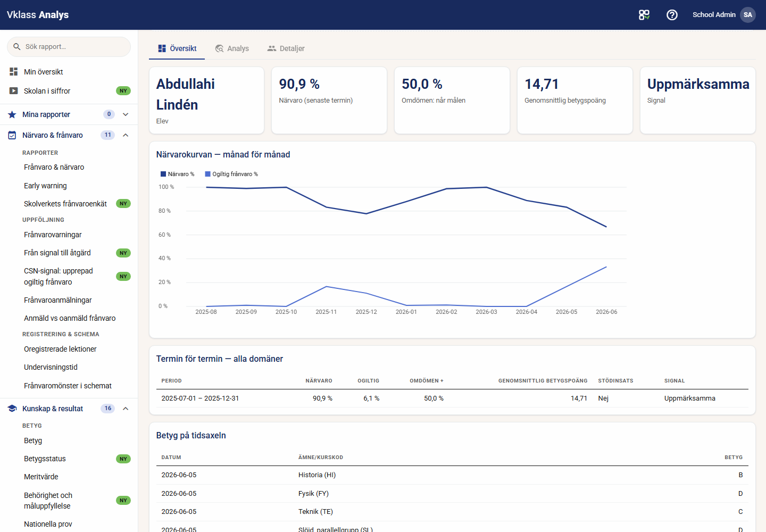Open Frånvaromönster i schemat report
Screen dimensions: 766x532
[x=69, y=386]
